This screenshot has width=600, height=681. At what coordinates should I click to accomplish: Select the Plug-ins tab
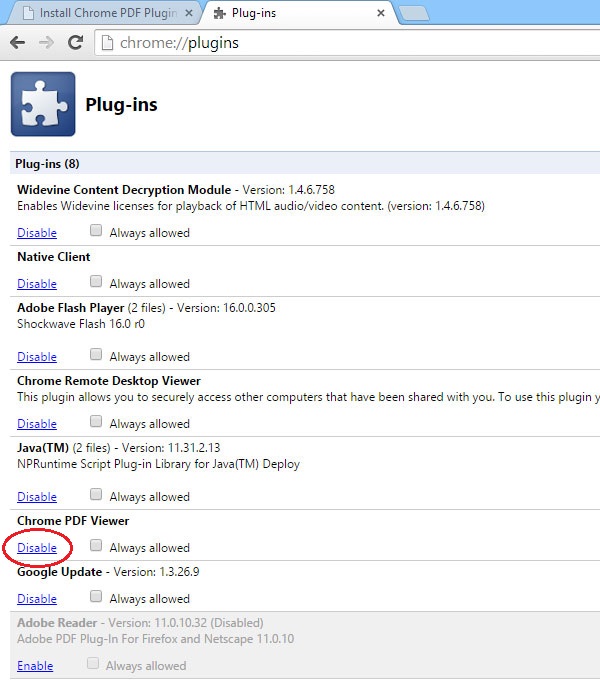tap(290, 14)
